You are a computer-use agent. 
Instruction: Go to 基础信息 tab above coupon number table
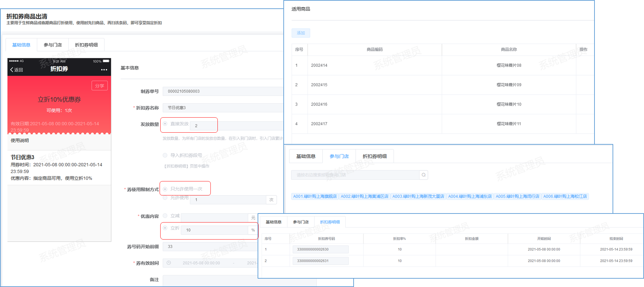(x=274, y=222)
